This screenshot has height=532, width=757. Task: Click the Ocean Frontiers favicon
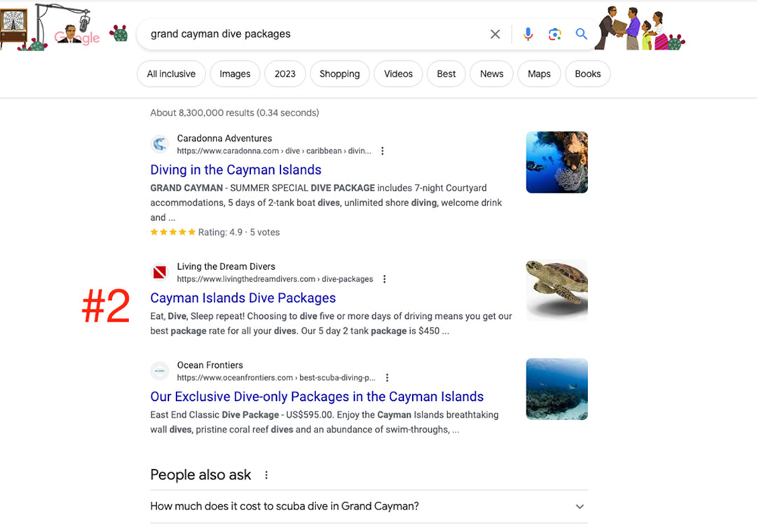[160, 371]
